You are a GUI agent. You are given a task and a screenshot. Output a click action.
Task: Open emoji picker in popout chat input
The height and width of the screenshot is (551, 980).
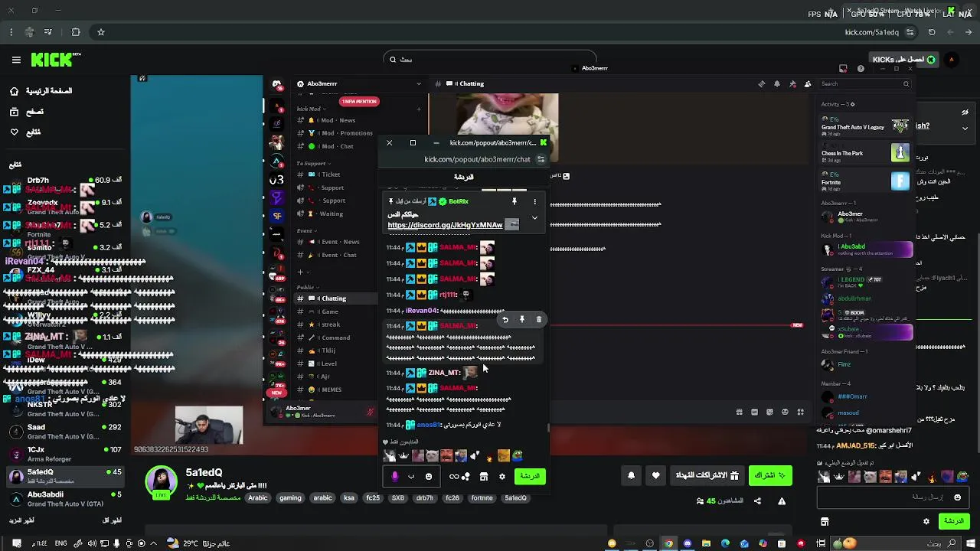429,477
